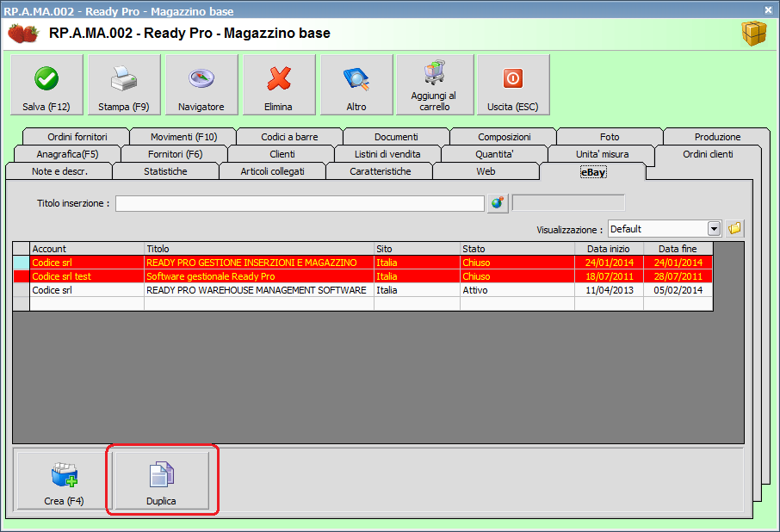
Task: Switch to the Ordini clienti tab
Action: click(708, 154)
